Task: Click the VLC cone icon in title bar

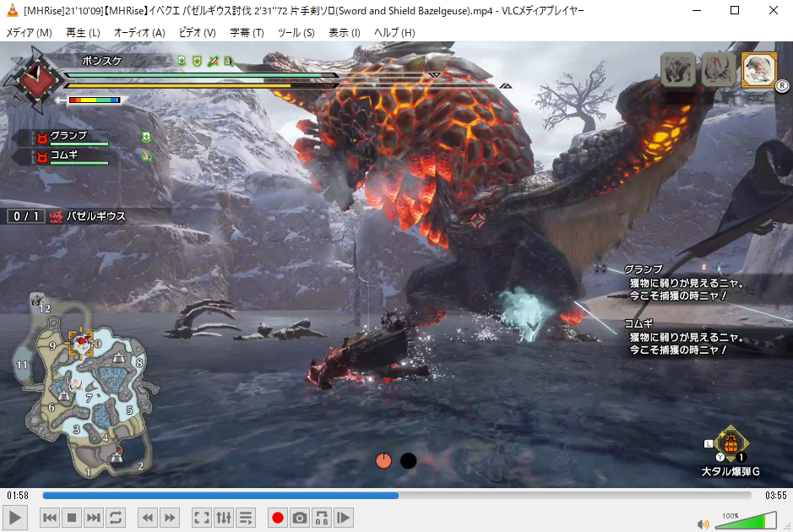Action: 13,11
